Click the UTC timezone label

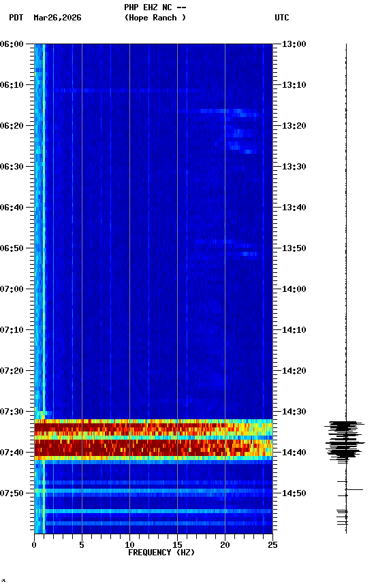pyautogui.click(x=282, y=18)
